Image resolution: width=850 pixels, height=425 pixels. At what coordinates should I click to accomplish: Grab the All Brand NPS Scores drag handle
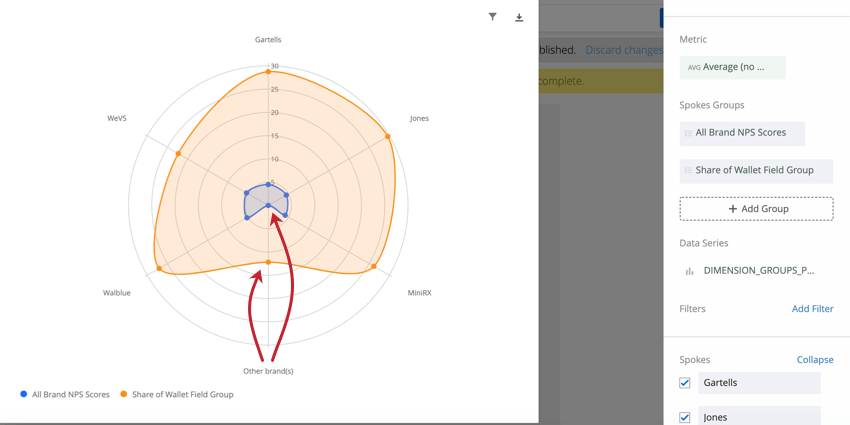point(688,133)
